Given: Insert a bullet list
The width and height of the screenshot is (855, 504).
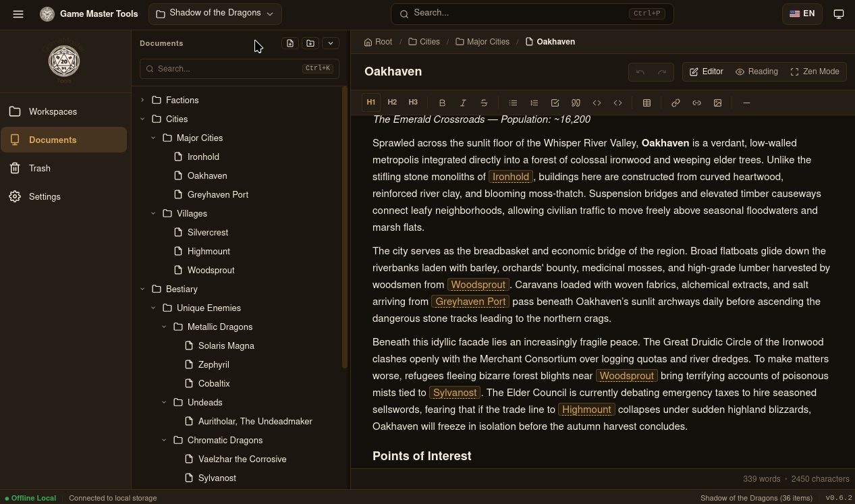Looking at the screenshot, I should [x=513, y=103].
